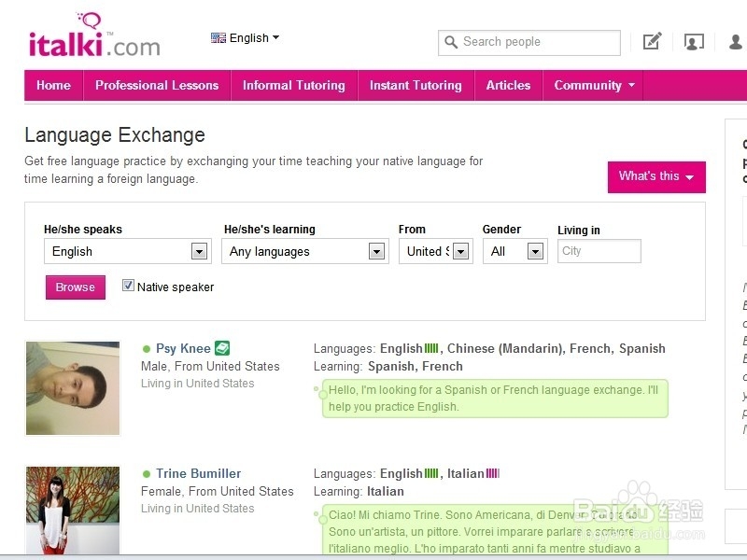
Task: Click the italki.com logo
Action: point(94,35)
